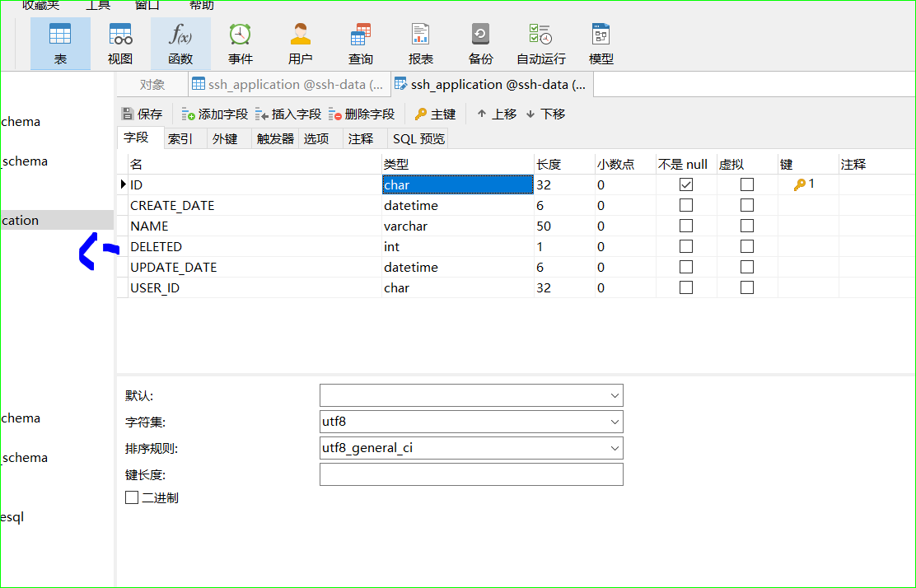Viewport: 916px width, 588px height.
Task: Open the 帮助 (Help) menu
Action: pyautogui.click(x=202, y=5)
